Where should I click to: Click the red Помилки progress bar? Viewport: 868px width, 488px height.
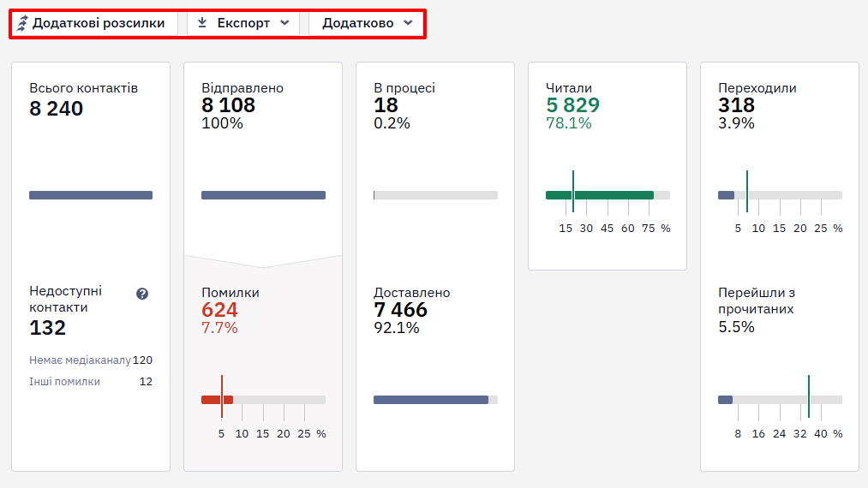point(264,400)
